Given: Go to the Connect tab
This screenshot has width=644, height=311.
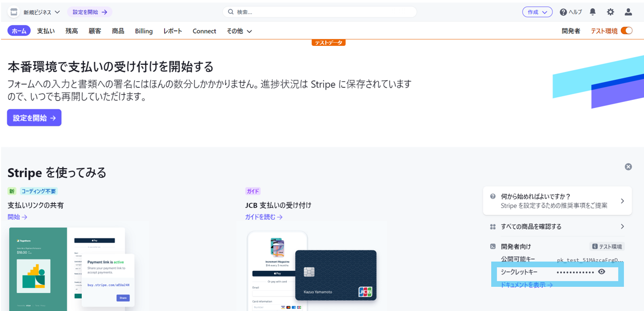Looking at the screenshot, I should pyautogui.click(x=204, y=31).
